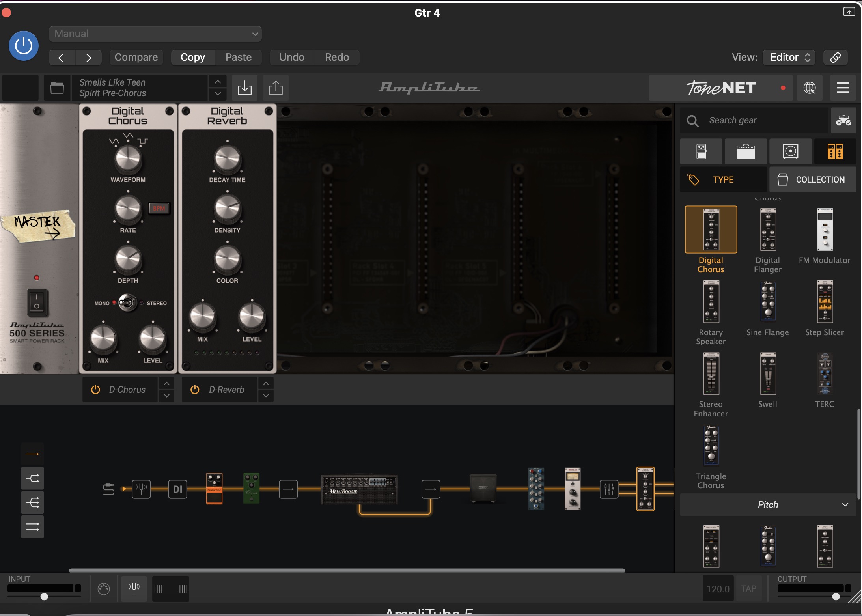Select the second split routing icon
This screenshot has width=862, height=616.
[32, 478]
